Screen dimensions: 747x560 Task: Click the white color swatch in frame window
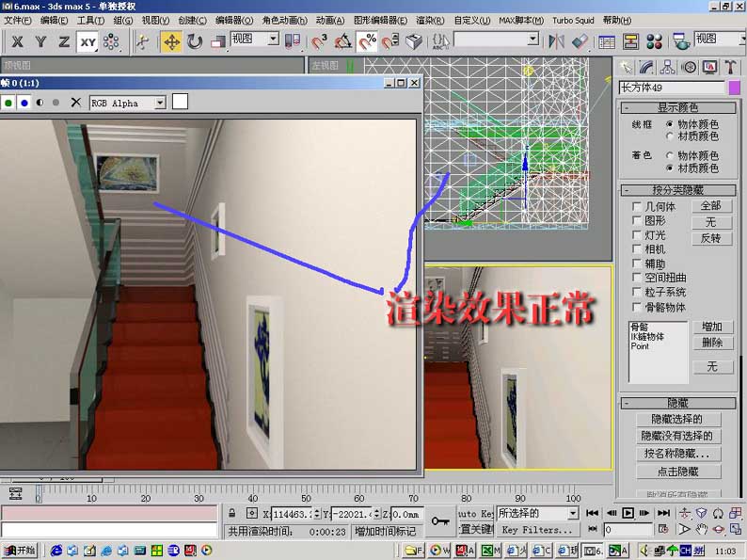pyautogui.click(x=180, y=102)
